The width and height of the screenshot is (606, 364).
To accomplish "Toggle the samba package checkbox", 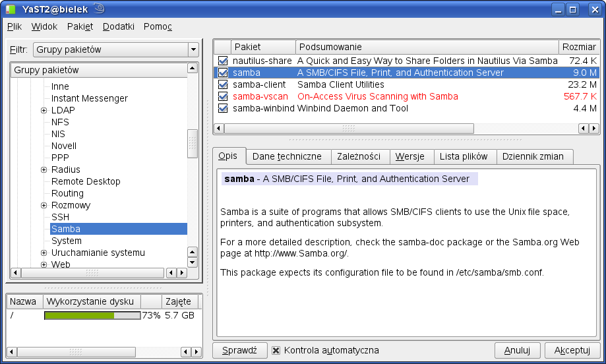I will coord(223,73).
